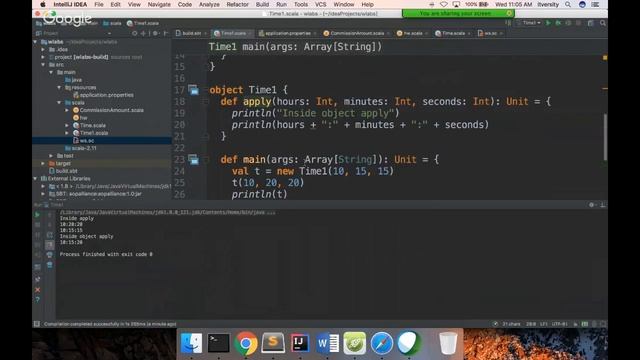Open the VCS menu

click(x=320, y=4)
